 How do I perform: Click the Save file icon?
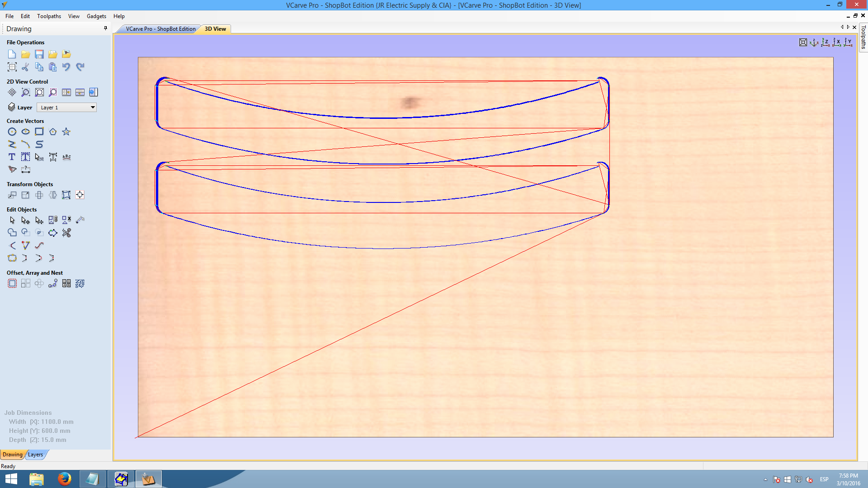pos(39,54)
